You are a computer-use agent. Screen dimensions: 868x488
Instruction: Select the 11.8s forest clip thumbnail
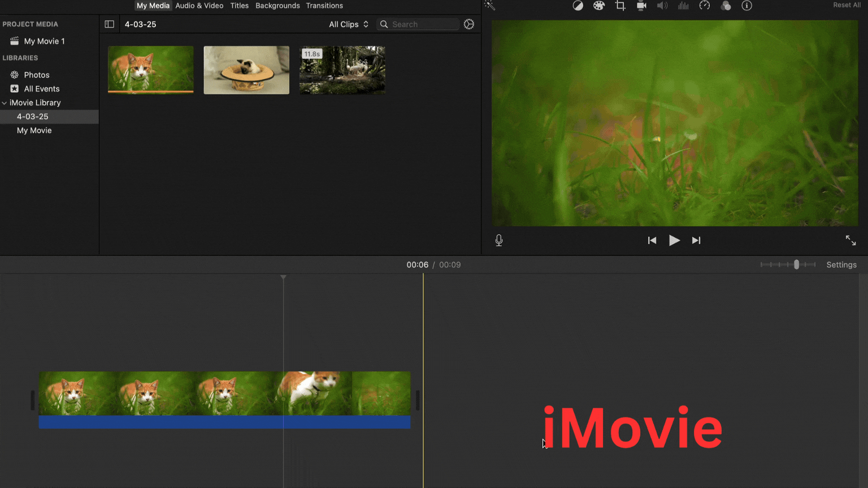[x=342, y=70]
